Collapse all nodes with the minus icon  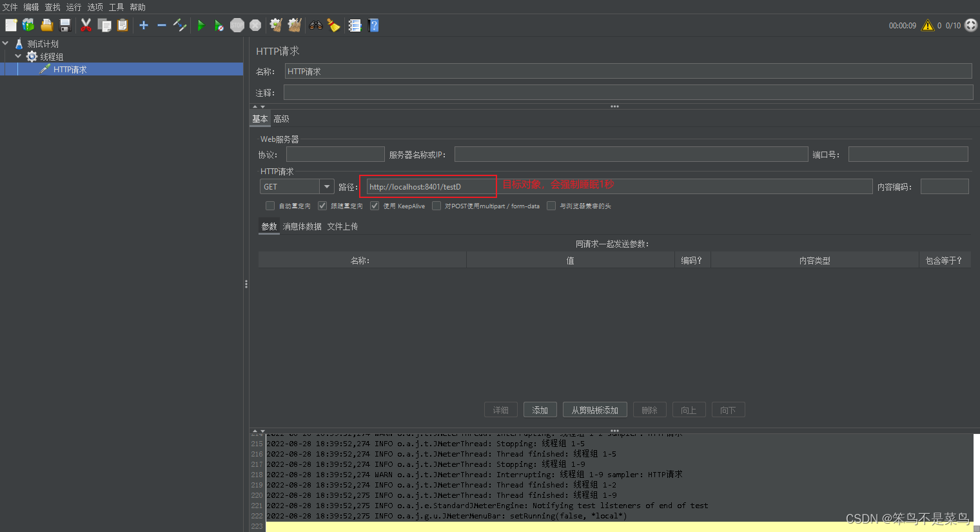pyautogui.click(x=162, y=25)
